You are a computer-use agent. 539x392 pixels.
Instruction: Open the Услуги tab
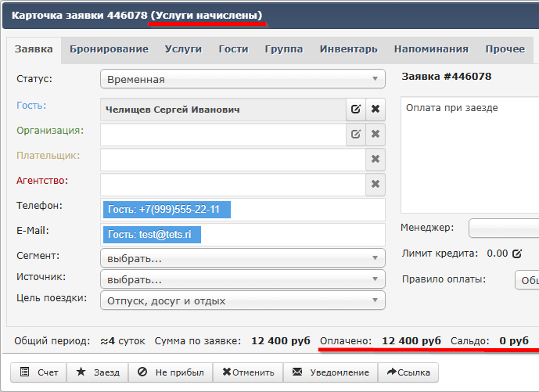click(x=183, y=49)
